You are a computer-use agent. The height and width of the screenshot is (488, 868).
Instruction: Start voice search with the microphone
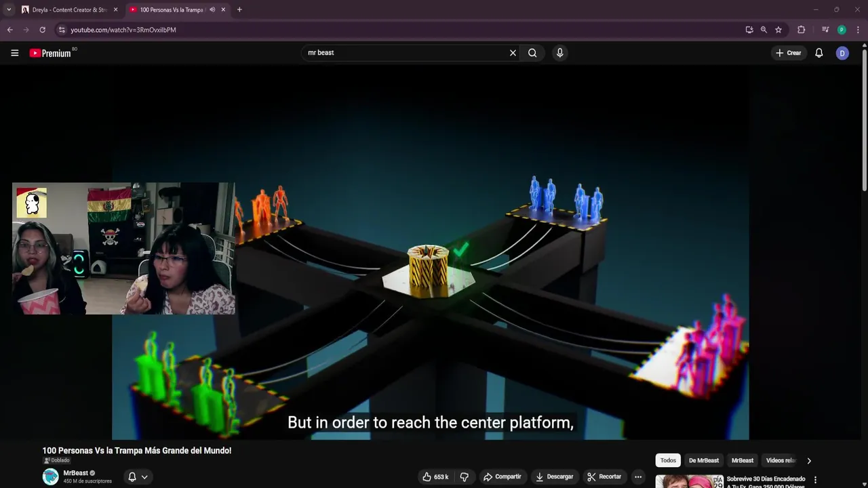[559, 53]
